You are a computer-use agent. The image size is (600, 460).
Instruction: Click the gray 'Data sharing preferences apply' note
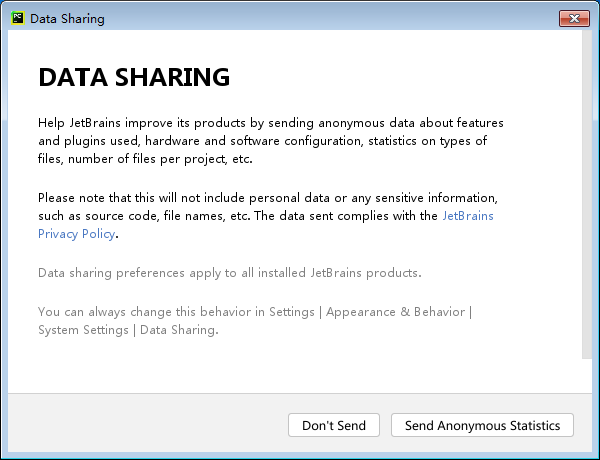click(x=230, y=273)
